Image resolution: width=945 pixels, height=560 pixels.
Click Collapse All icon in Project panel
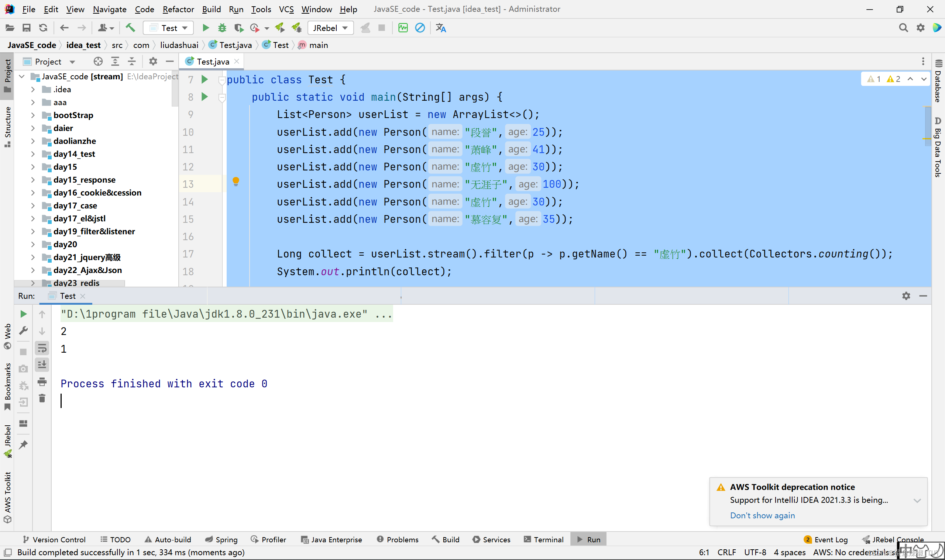click(x=132, y=62)
